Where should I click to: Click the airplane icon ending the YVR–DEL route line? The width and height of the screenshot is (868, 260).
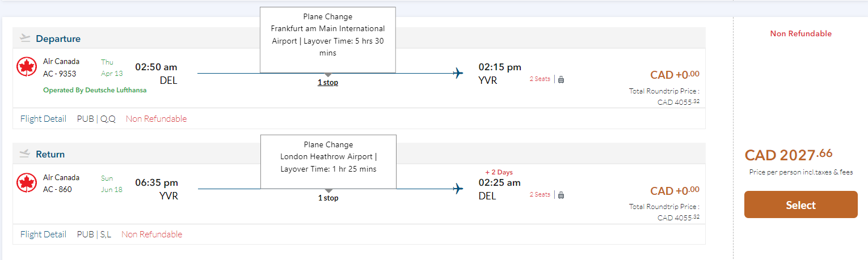(x=458, y=189)
